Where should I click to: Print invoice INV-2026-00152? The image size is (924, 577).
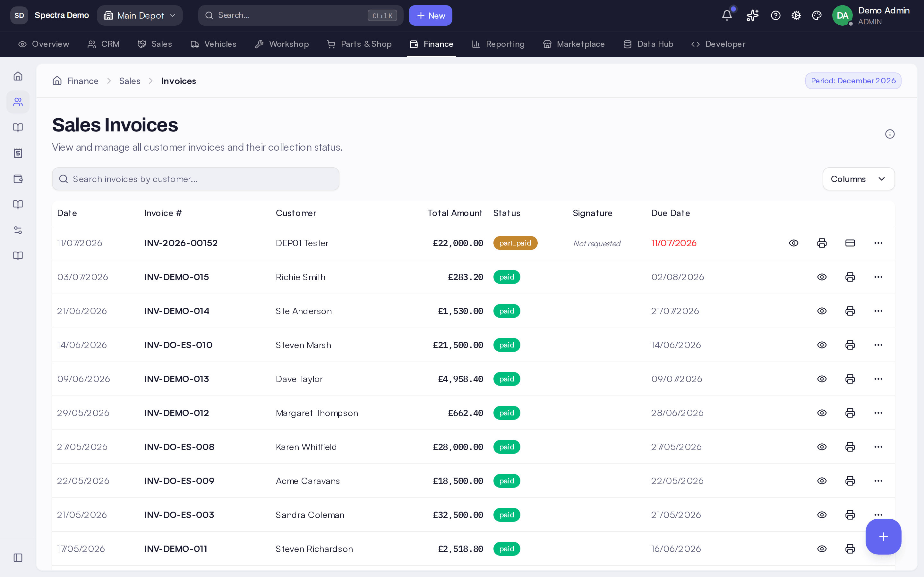point(822,243)
